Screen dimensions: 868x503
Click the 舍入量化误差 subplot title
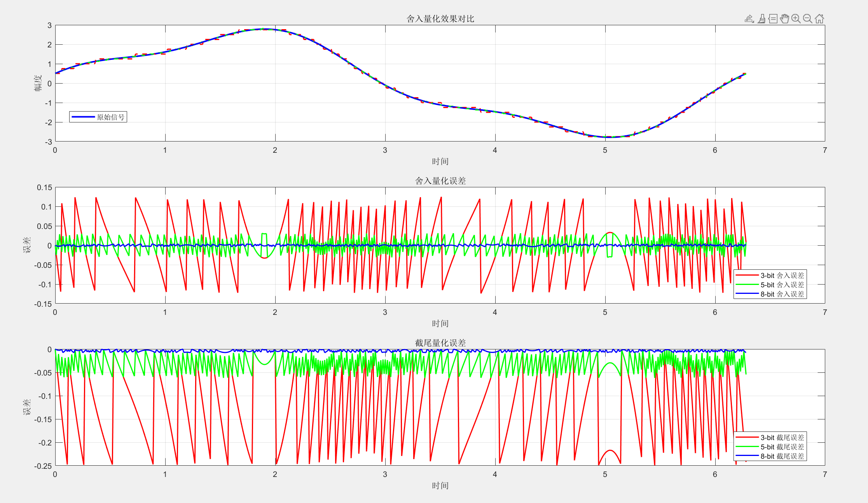click(440, 181)
